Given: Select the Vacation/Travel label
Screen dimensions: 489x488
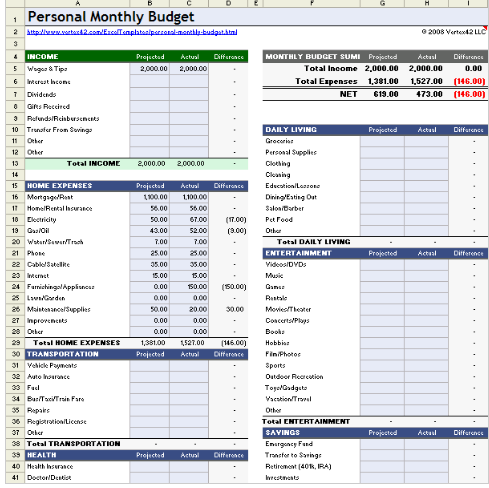Looking at the screenshot, I should click(288, 399).
